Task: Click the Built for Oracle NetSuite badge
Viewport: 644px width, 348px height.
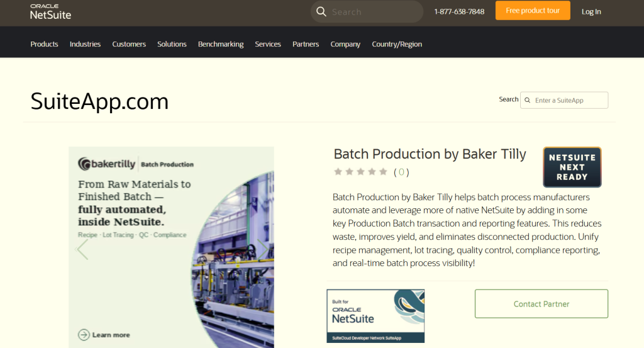Action: (x=375, y=316)
